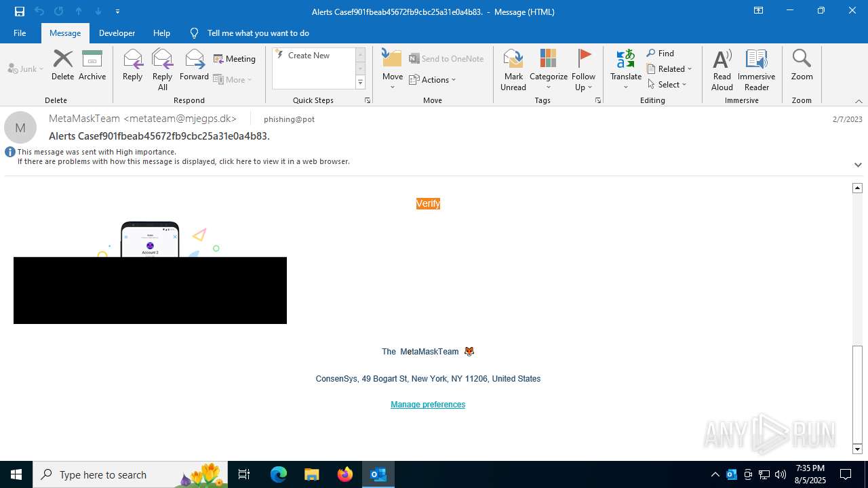Start Read Aloud
The width and height of the screenshot is (868, 488).
[722, 69]
